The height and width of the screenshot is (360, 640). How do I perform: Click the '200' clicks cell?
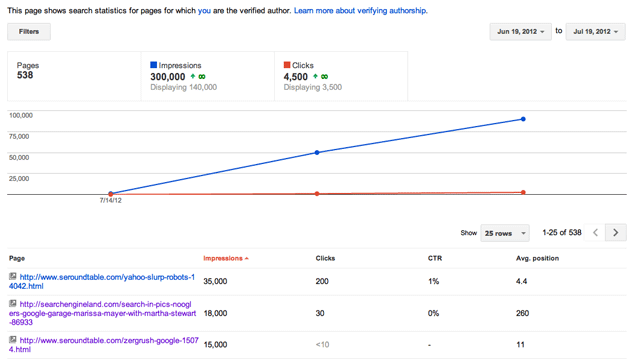pos(322,281)
